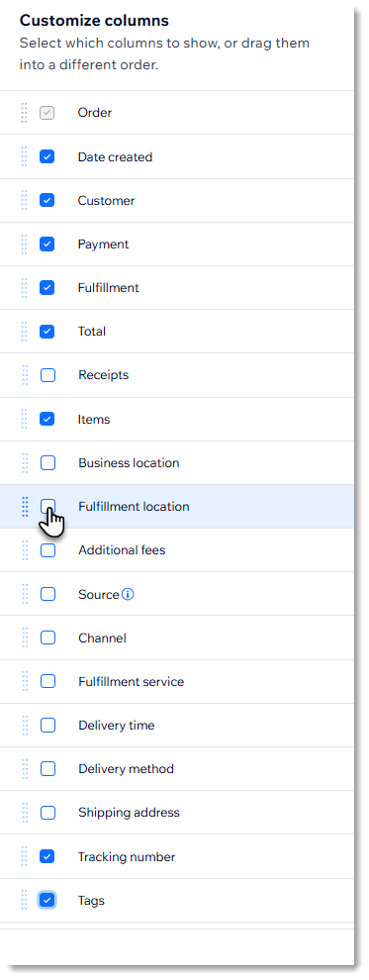Click the 'Channel' label
369x980 pixels.
coord(103,638)
